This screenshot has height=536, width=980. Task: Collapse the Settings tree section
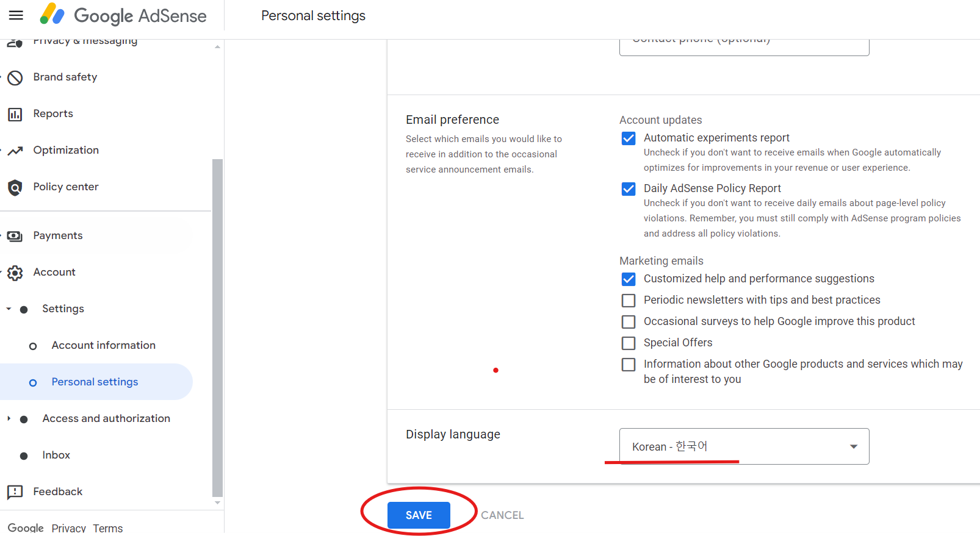pyautogui.click(x=9, y=309)
